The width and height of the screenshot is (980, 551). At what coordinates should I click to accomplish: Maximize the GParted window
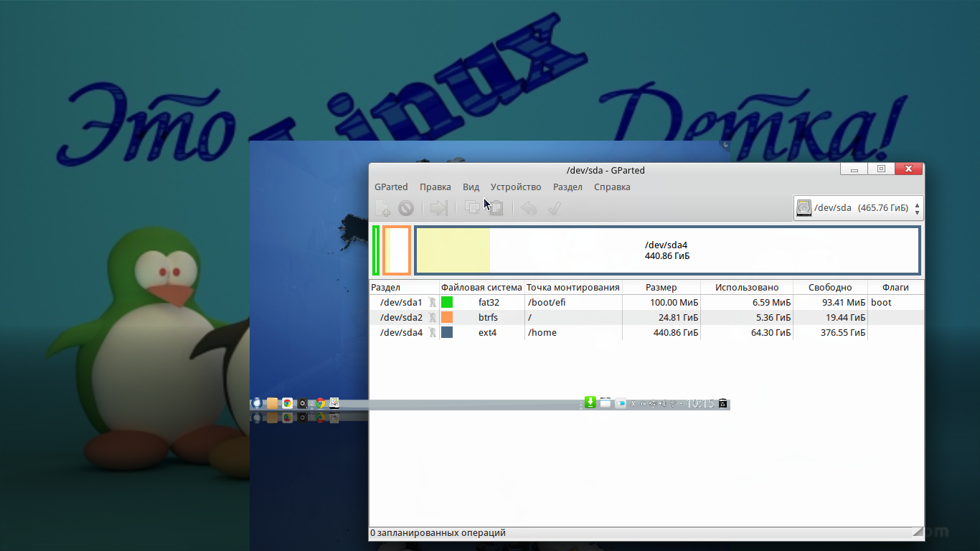[x=881, y=169]
